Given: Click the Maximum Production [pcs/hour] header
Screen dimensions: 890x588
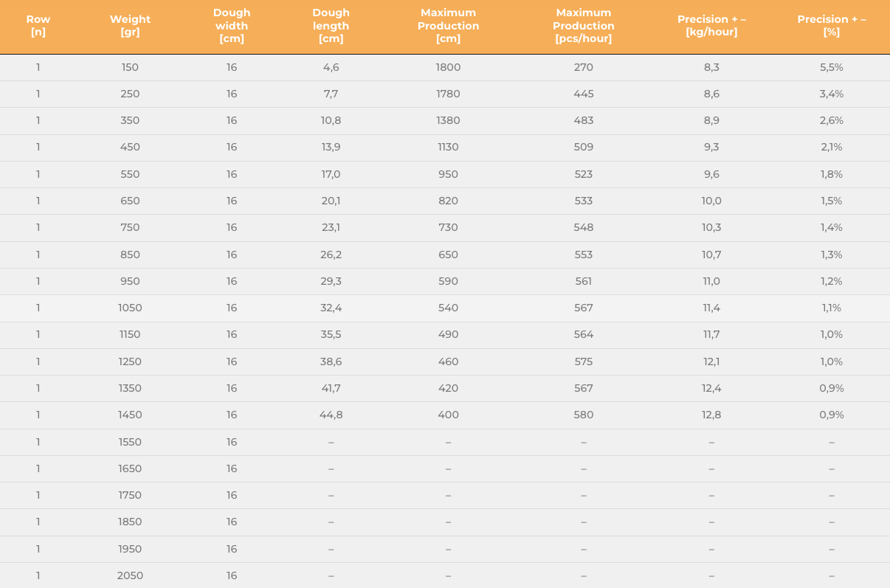Looking at the screenshot, I should point(584,26).
